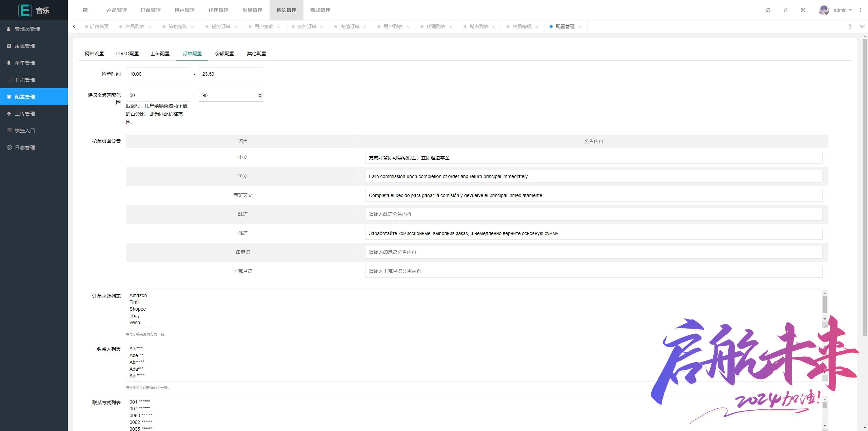Expand the tab options down-chevron
The width and height of the screenshot is (868, 431).
[862, 26]
